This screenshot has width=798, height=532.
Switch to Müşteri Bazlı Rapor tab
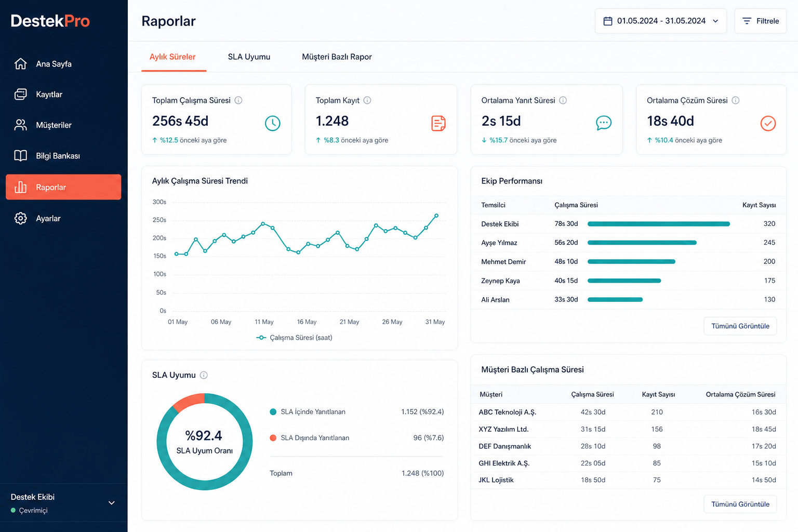pyautogui.click(x=337, y=57)
